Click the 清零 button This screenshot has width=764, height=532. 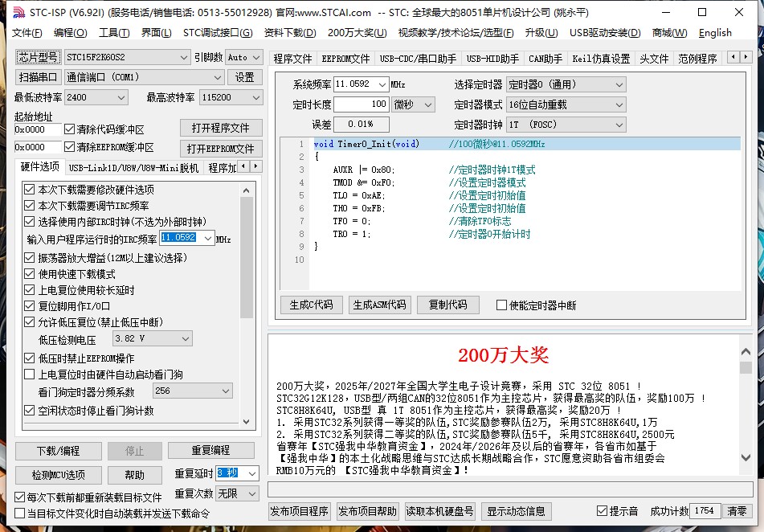pyautogui.click(x=737, y=510)
